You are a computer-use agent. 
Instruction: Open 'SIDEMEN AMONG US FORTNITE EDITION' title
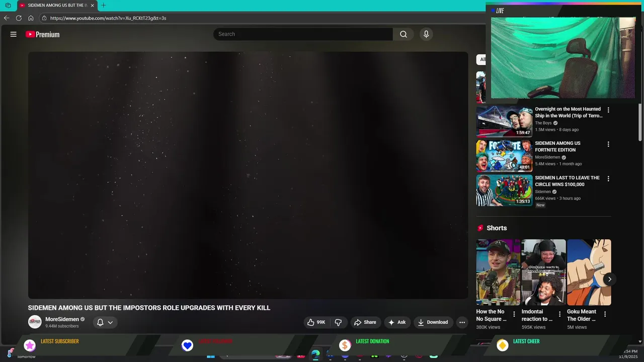pos(557,146)
